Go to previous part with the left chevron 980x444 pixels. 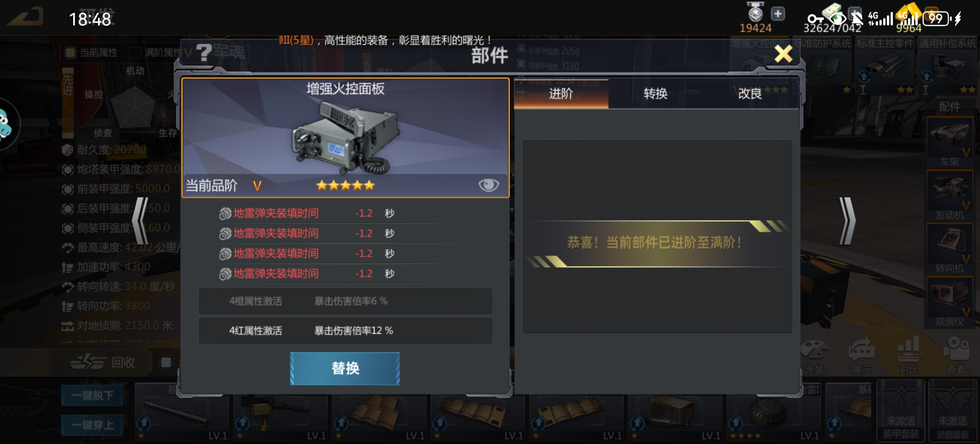coord(140,221)
